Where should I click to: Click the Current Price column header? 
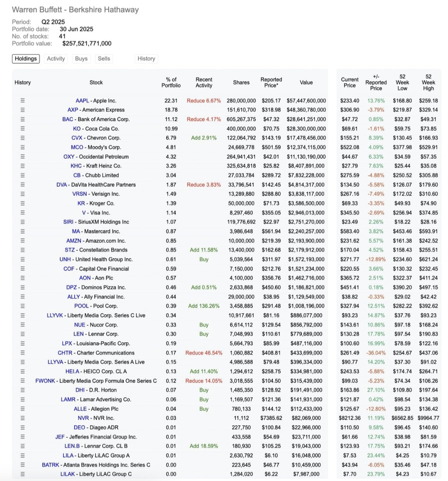349,83
